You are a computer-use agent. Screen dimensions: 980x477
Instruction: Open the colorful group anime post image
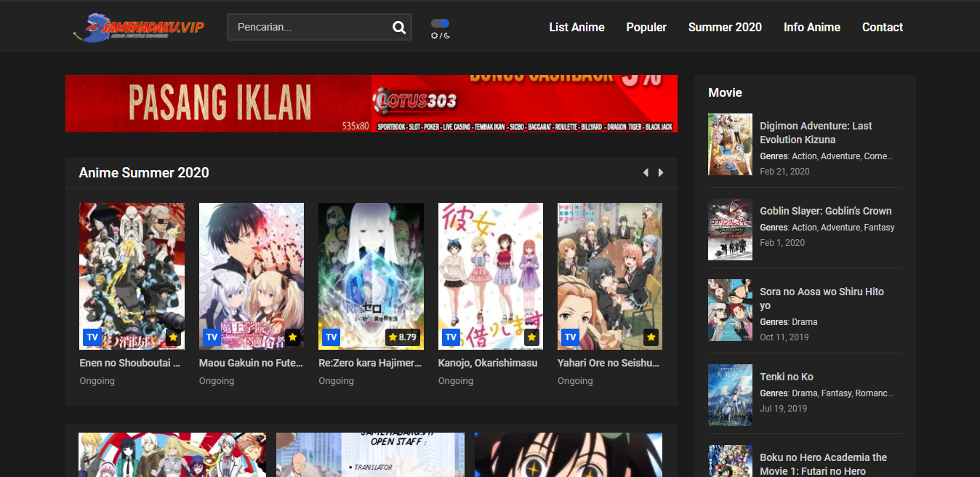point(172,454)
